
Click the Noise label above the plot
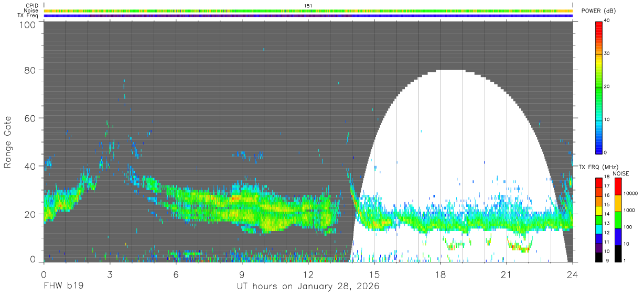tap(32, 10)
